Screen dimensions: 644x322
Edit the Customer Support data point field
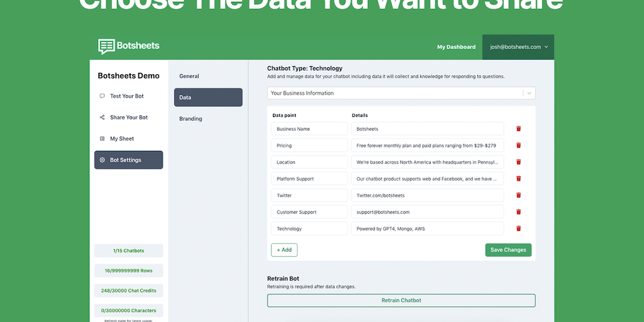point(309,212)
